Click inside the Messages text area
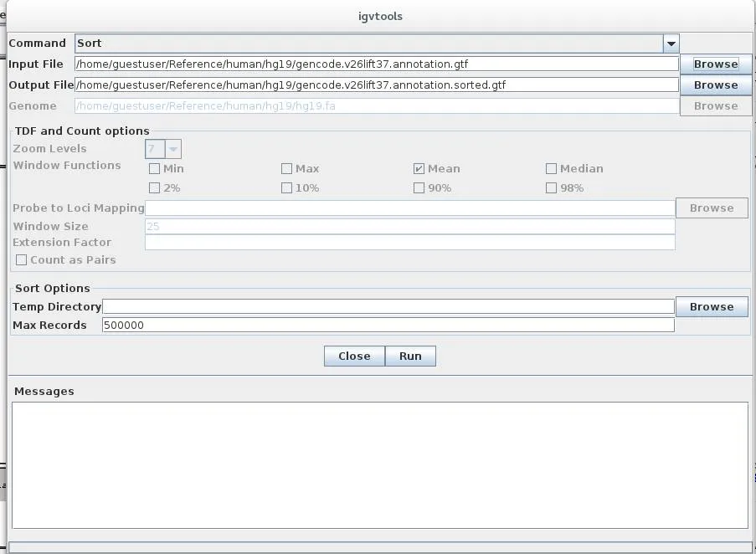 click(380, 465)
